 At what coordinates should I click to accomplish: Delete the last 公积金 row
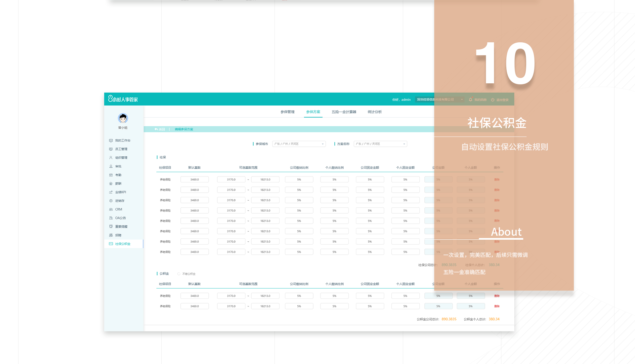click(497, 306)
